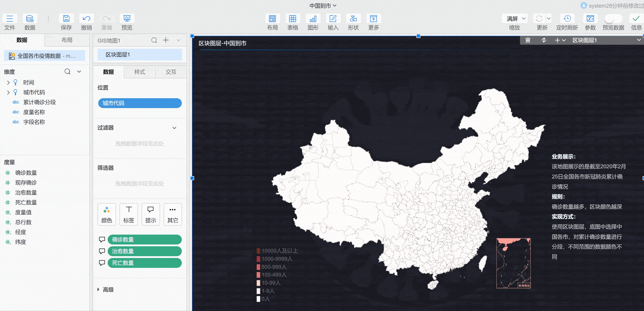This screenshot has width=644, height=311.
Task: Open the 其它 other mark card
Action: click(173, 214)
